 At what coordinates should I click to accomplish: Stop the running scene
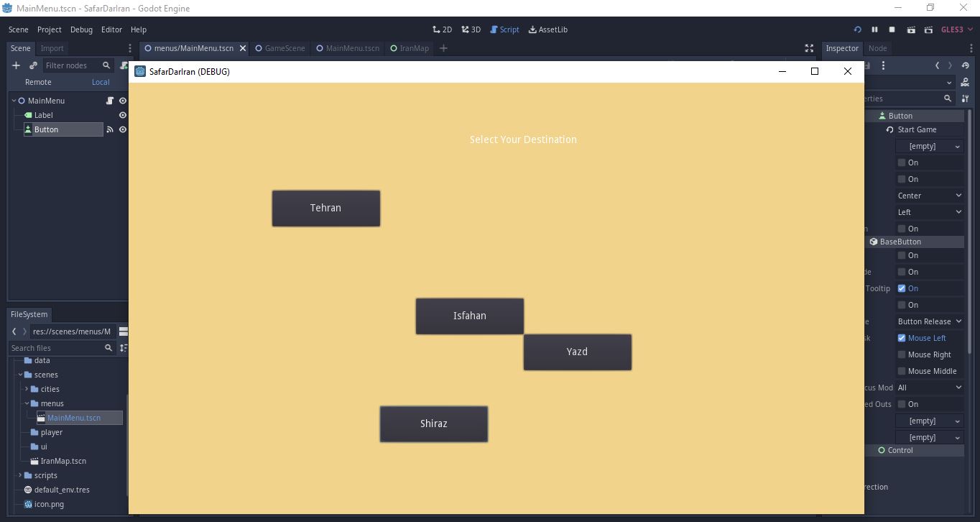coord(892,29)
